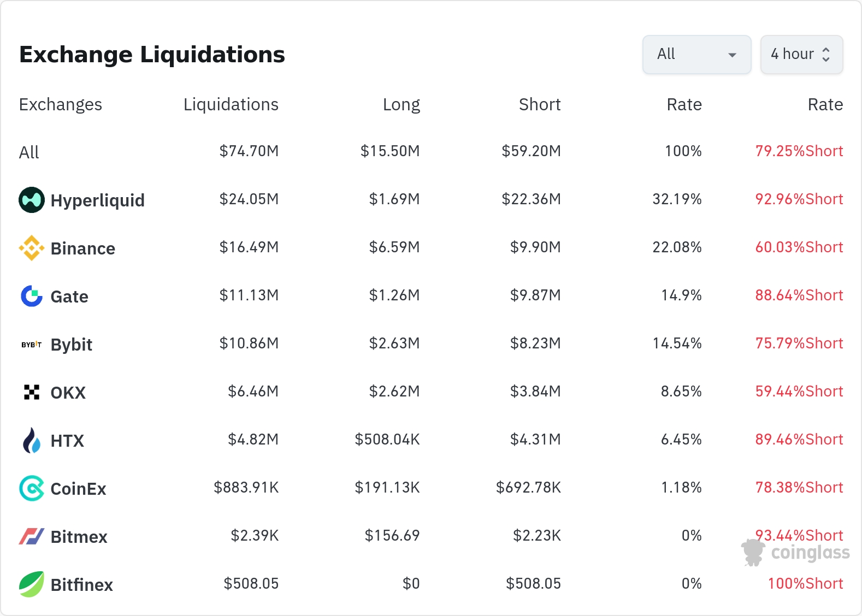The height and width of the screenshot is (616, 862).
Task: Sort by Liquidations column header
Action: click(x=231, y=104)
